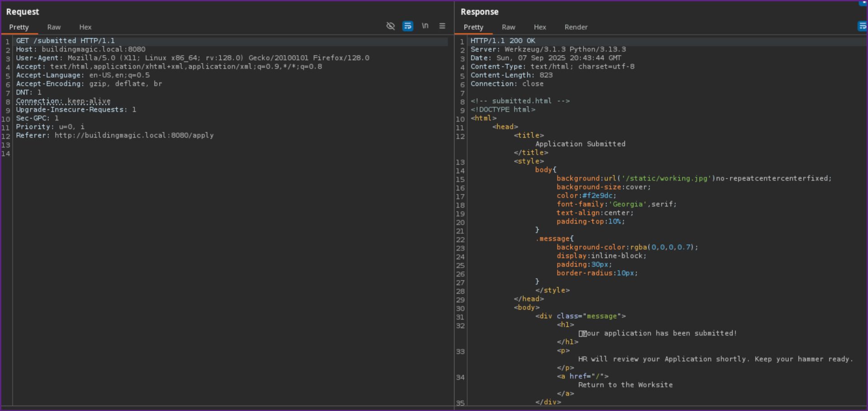Click the HTTP/1.1 200 OK status line
Viewport: 868px width, 411px height.
[x=503, y=41]
